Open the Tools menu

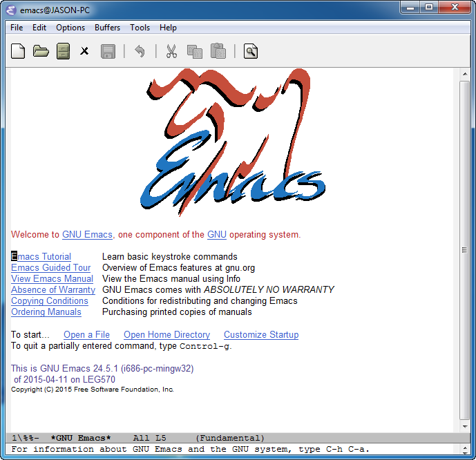[x=140, y=28]
